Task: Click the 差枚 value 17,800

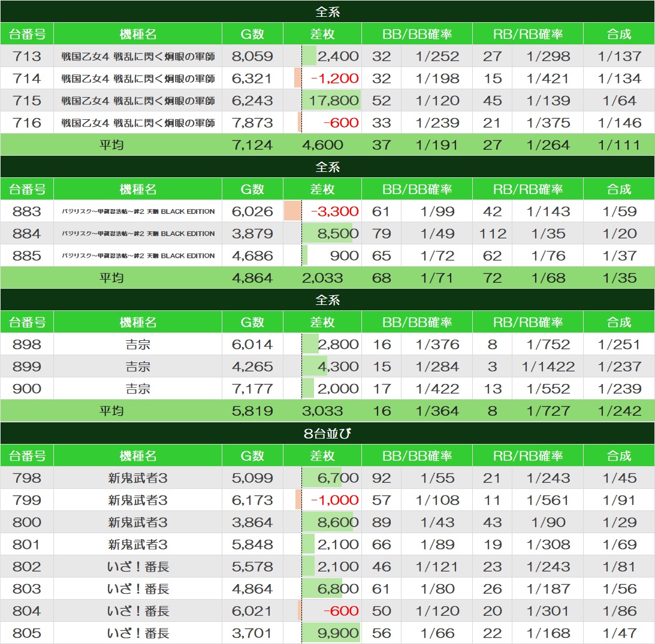Action: click(334, 100)
